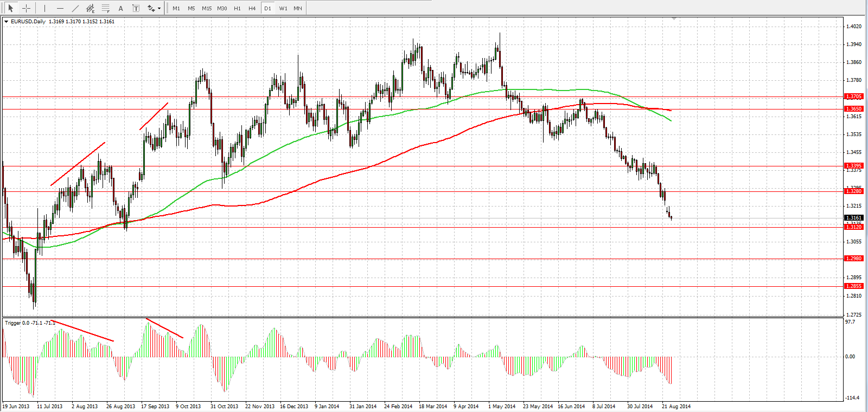
Task: Select the trendline drawing tool
Action: pos(75,8)
